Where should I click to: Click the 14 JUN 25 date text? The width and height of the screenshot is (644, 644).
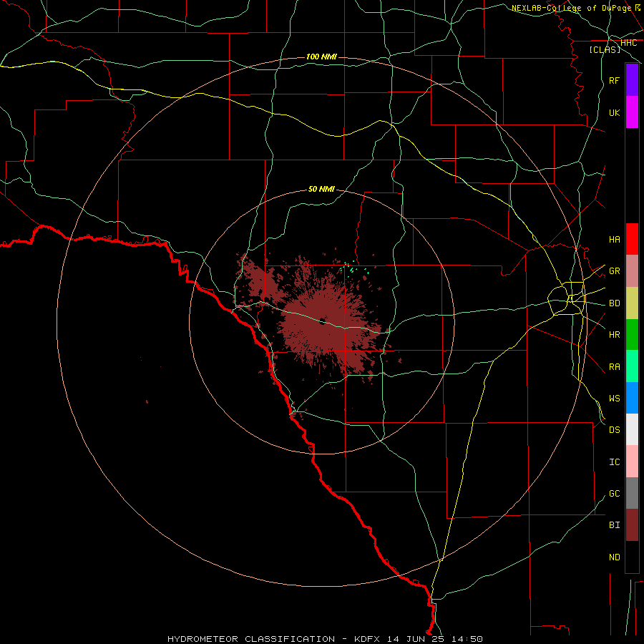416,639
